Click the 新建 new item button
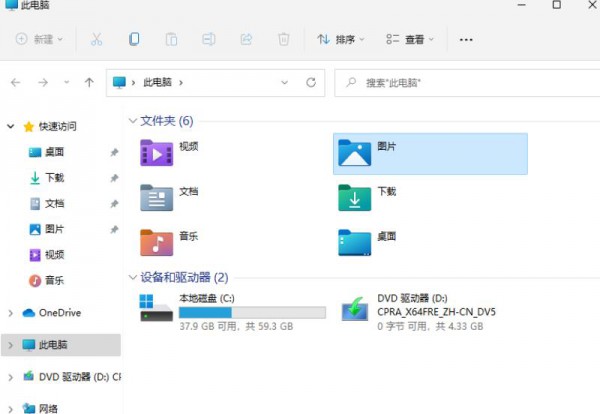The height and width of the screenshot is (414, 600). click(40, 40)
